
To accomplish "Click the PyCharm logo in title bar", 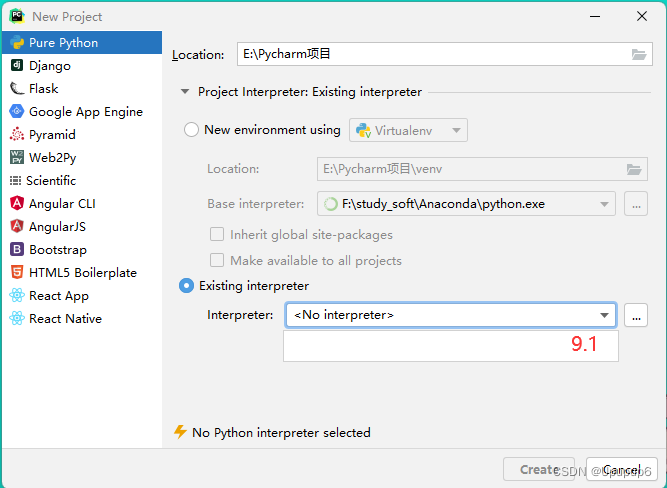I will 17,16.
